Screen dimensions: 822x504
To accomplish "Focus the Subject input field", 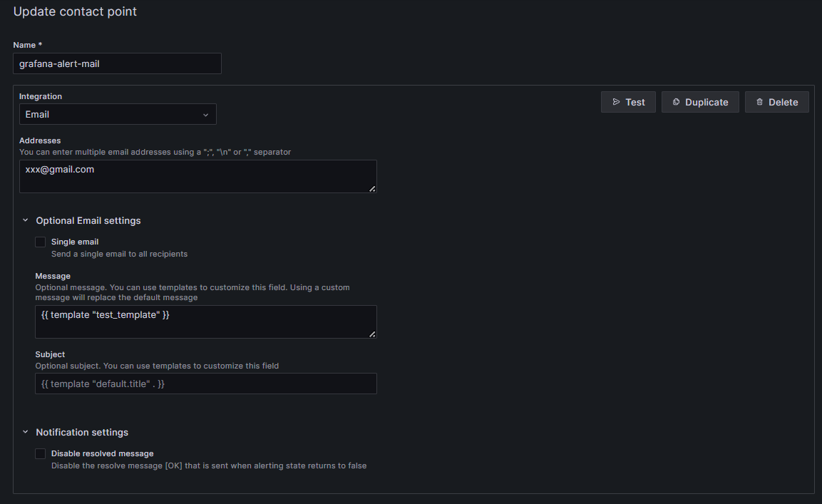I will coord(205,384).
